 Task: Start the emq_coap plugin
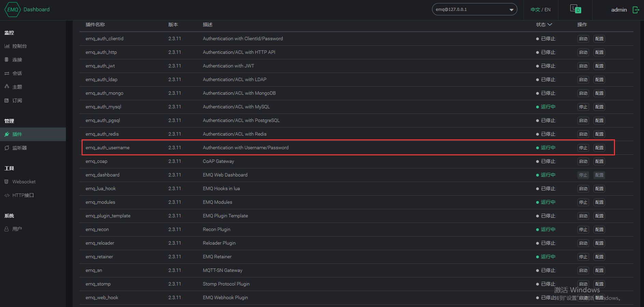pyautogui.click(x=583, y=162)
